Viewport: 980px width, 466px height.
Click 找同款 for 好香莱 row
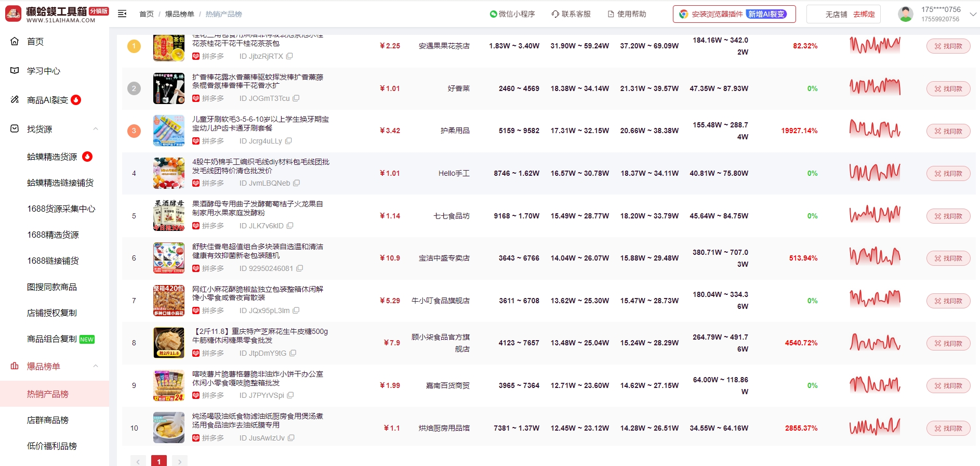pyautogui.click(x=948, y=89)
